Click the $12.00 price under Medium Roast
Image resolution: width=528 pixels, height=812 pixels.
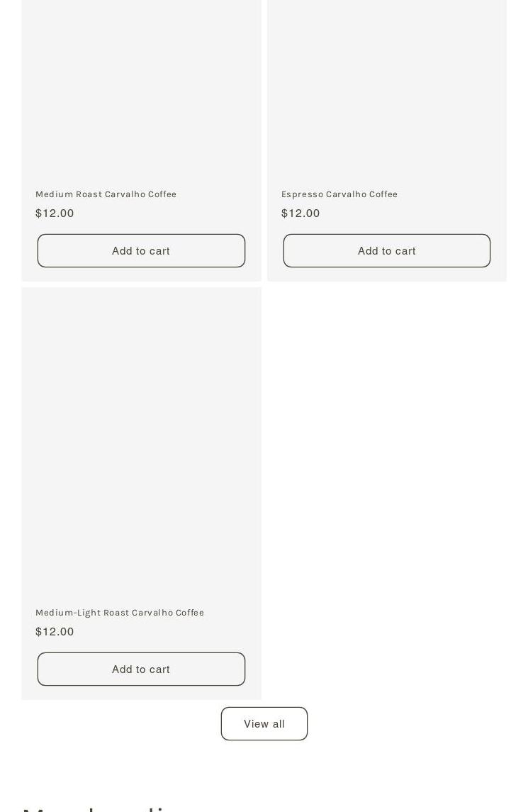tap(55, 213)
